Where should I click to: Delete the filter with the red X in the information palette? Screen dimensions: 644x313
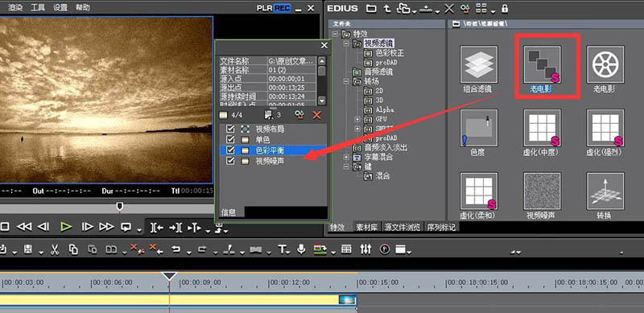[316, 115]
